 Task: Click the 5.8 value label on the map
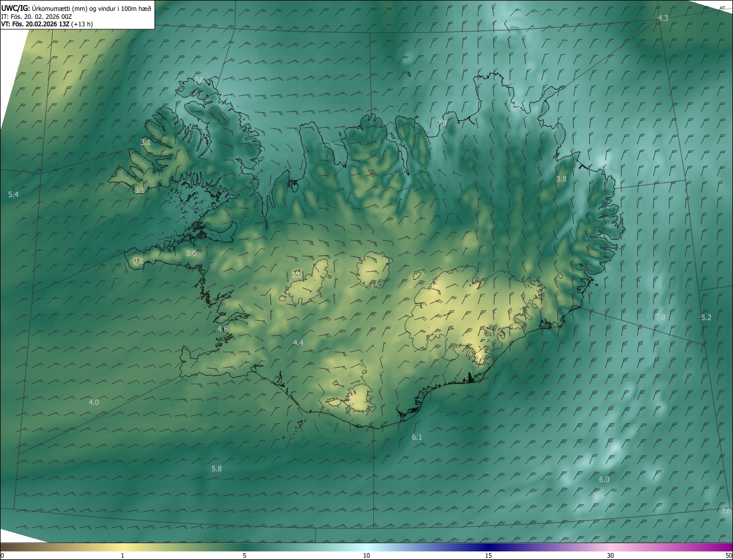pyautogui.click(x=216, y=469)
